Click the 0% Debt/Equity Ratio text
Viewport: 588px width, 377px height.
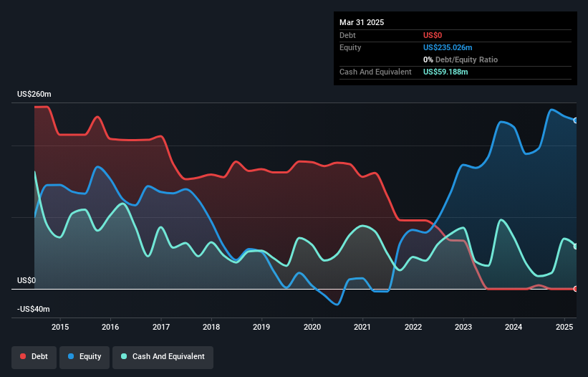[x=461, y=59]
